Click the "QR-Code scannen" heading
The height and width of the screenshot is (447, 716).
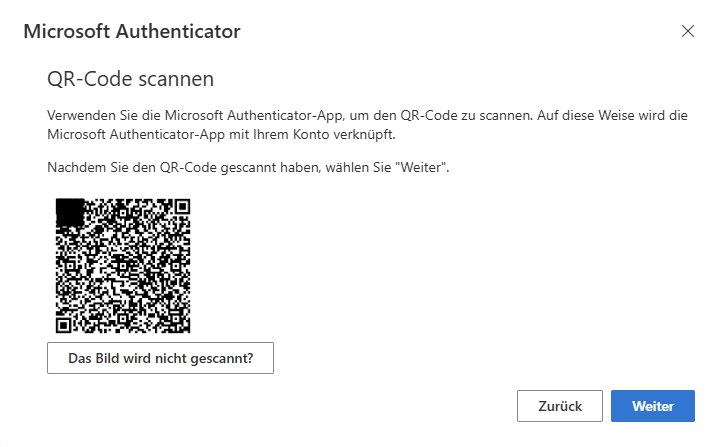(x=131, y=79)
